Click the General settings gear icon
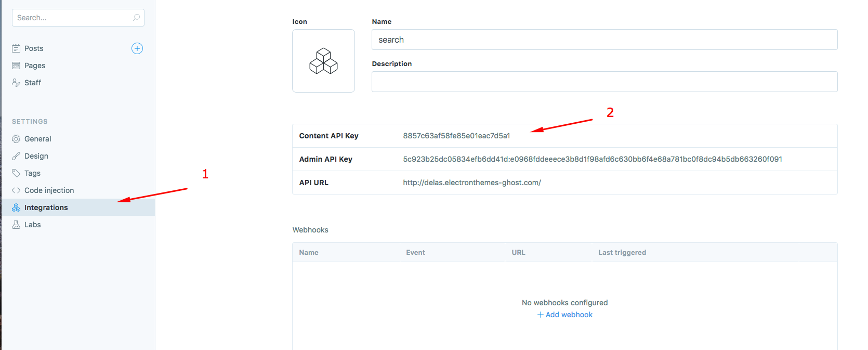 (16, 139)
